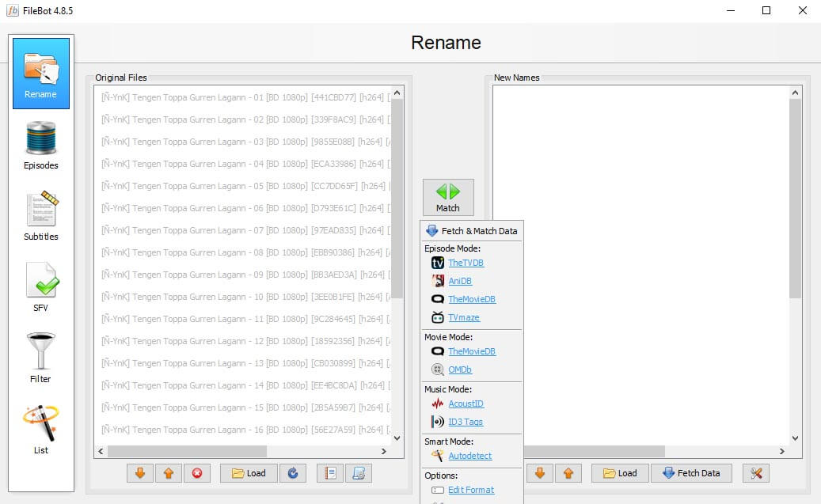Choose ID3 Tags in Music Mode
Image resolution: width=821 pixels, height=504 pixels.
[465, 422]
